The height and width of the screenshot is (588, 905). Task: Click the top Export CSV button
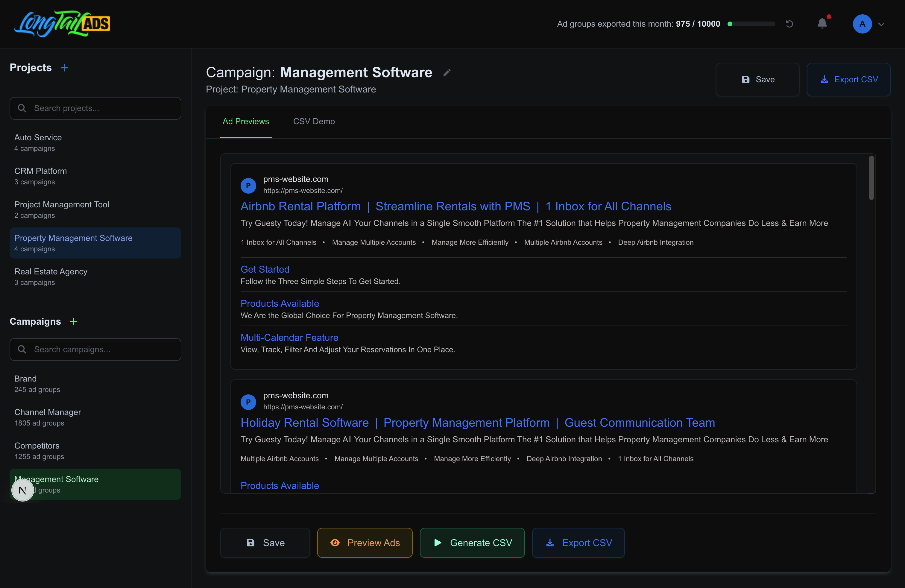click(848, 79)
